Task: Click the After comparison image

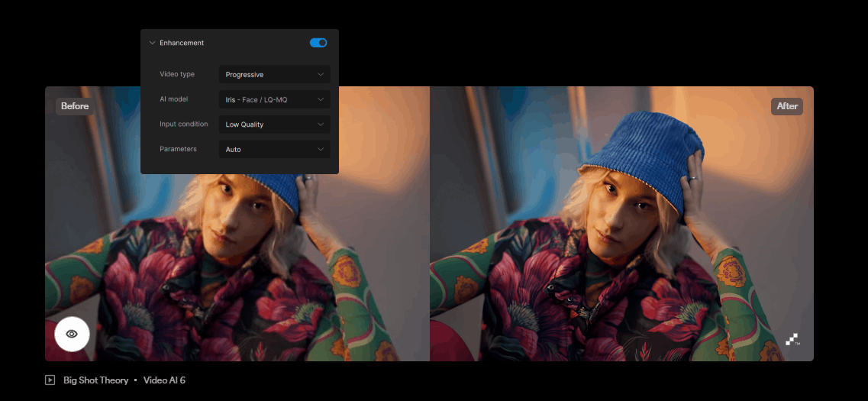Action: [621, 224]
